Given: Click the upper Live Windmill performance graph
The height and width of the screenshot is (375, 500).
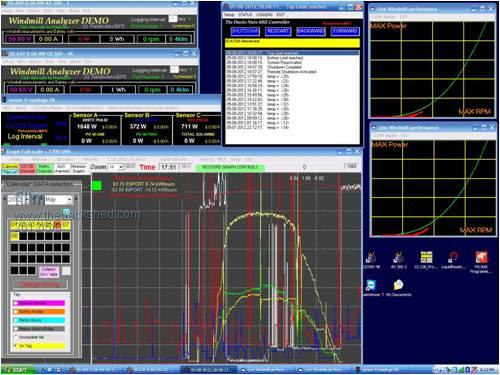Looking at the screenshot, I should [x=432, y=69].
